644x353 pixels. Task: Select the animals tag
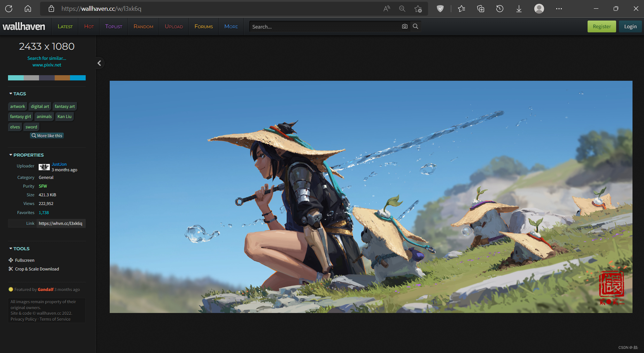click(x=44, y=116)
